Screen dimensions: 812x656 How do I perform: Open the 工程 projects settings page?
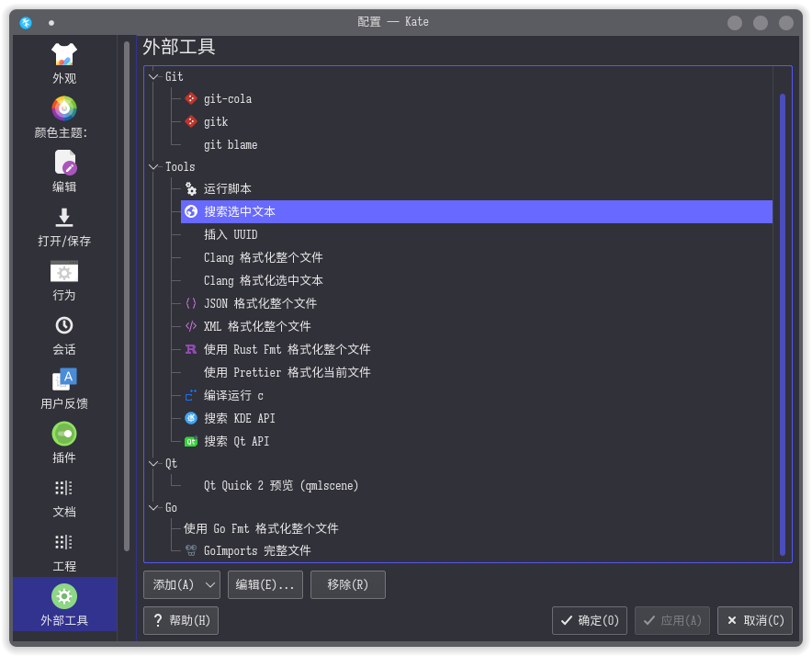64,552
